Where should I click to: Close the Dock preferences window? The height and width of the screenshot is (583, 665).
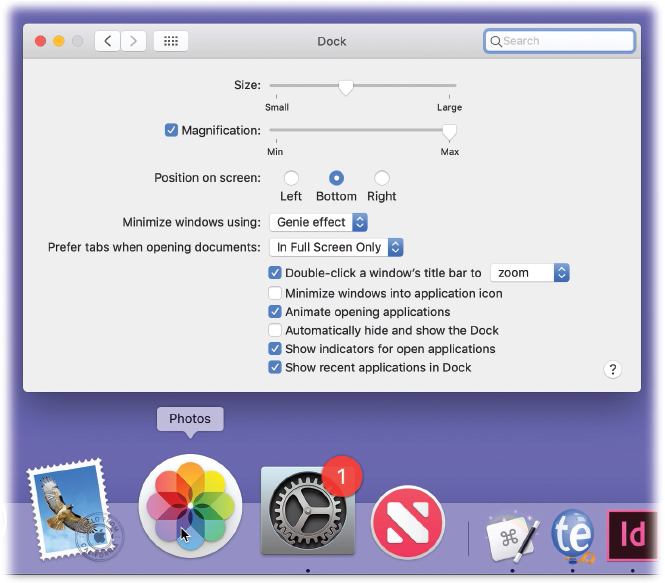click(x=40, y=41)
